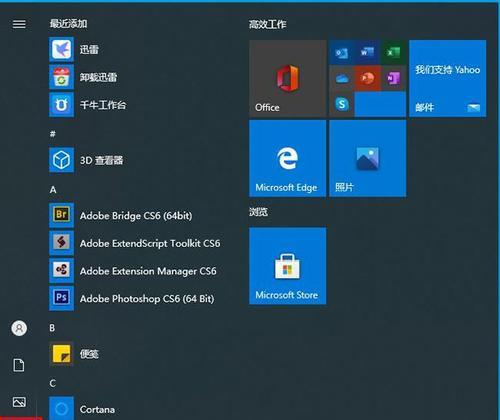This screenshot has height=420, width=500.
Task: Expand the hamburger menu
Action: coord(19,24)
